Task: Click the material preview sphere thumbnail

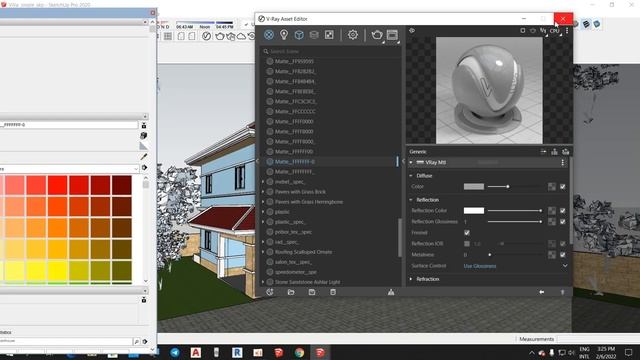Action: 489,90
